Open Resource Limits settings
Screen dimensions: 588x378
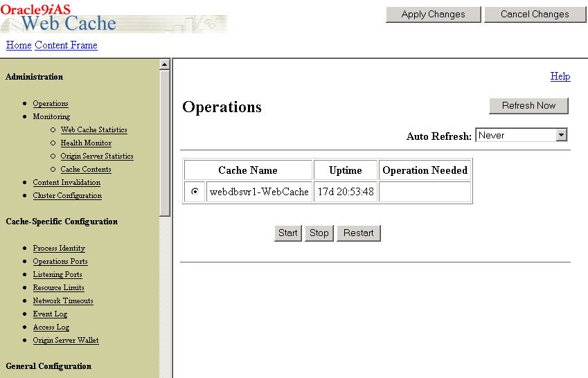click(x=58, y=287)
